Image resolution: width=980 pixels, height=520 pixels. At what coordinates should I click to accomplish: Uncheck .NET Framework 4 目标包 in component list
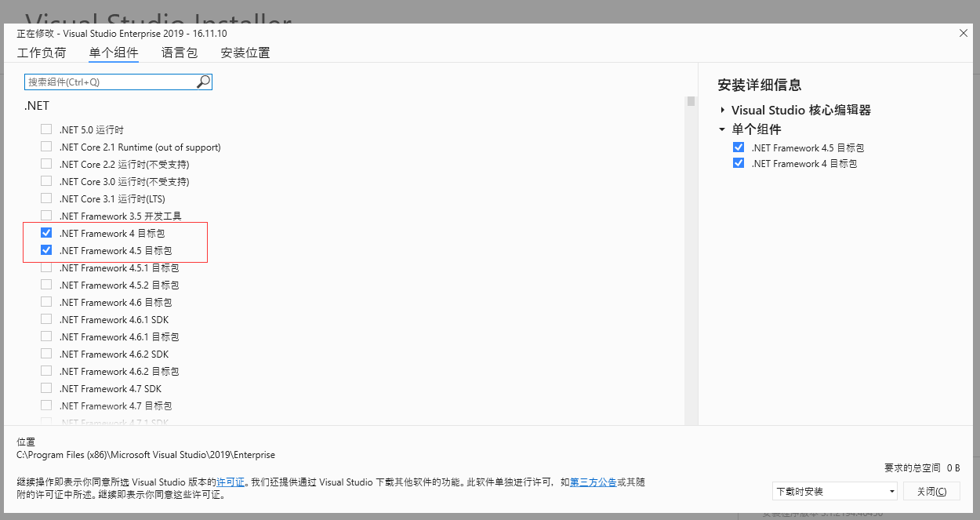pos(46,233)
